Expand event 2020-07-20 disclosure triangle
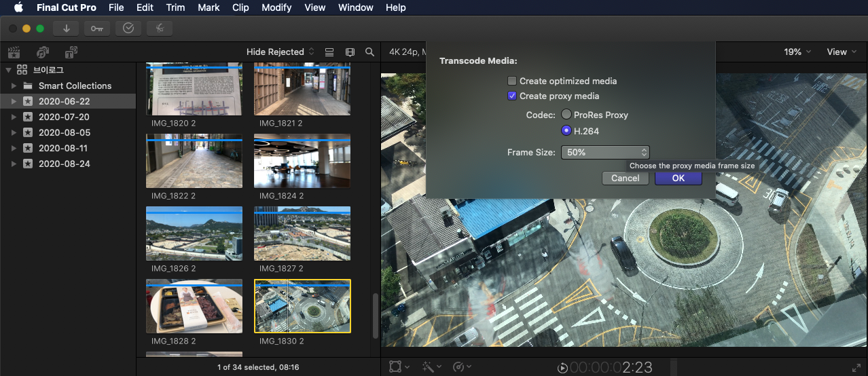 [x=14, y=117]
